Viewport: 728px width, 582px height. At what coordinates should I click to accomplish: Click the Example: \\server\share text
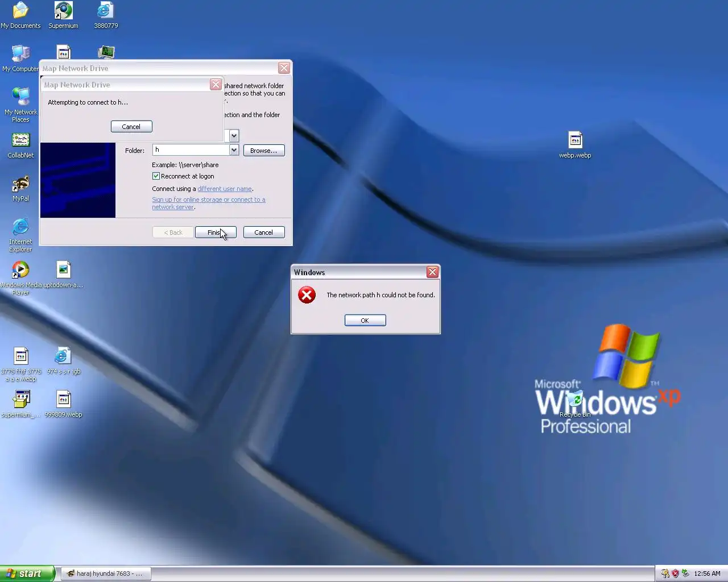tap(185, 165)
